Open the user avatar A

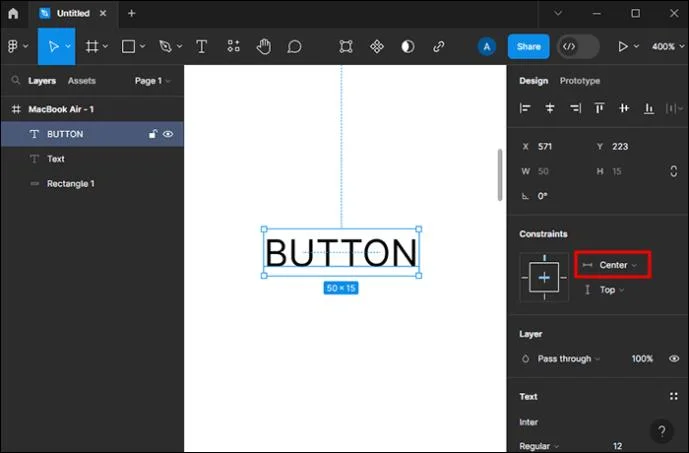tap(486, 47)
